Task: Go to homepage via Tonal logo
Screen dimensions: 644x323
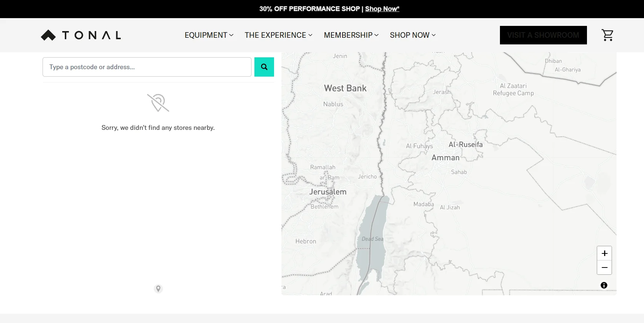Action: pos(81,35)
